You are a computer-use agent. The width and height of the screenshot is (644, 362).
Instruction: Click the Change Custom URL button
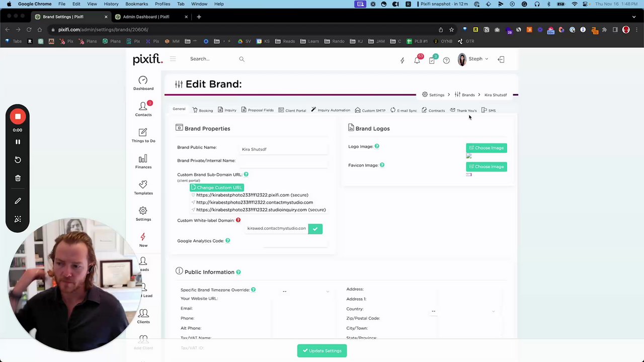(x=217, y=188)
